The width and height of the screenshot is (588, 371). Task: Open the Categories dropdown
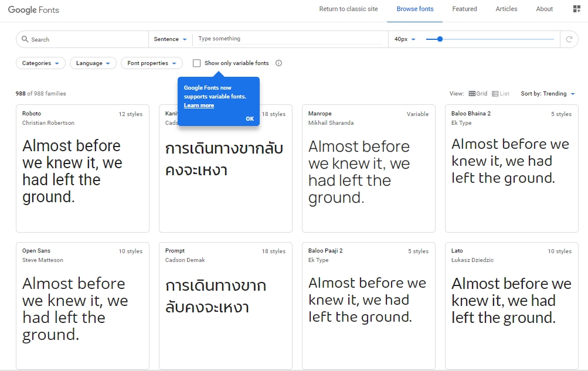[x=40, y=63]
